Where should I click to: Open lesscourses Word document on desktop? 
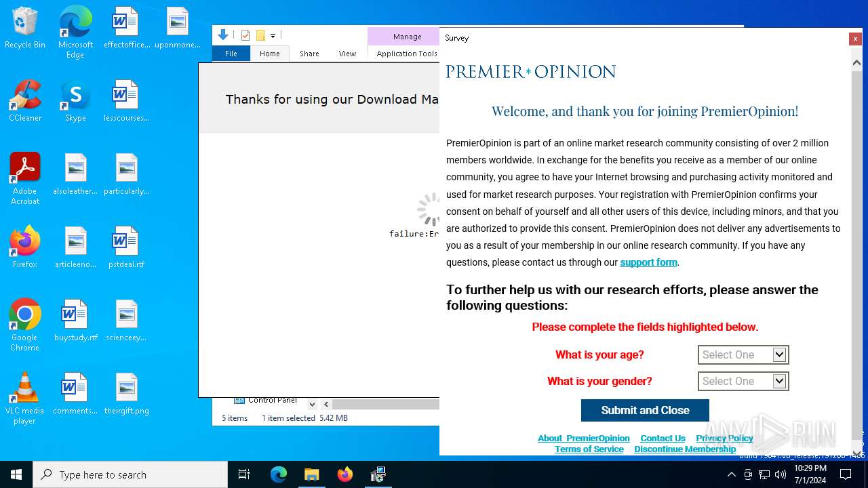126,102
